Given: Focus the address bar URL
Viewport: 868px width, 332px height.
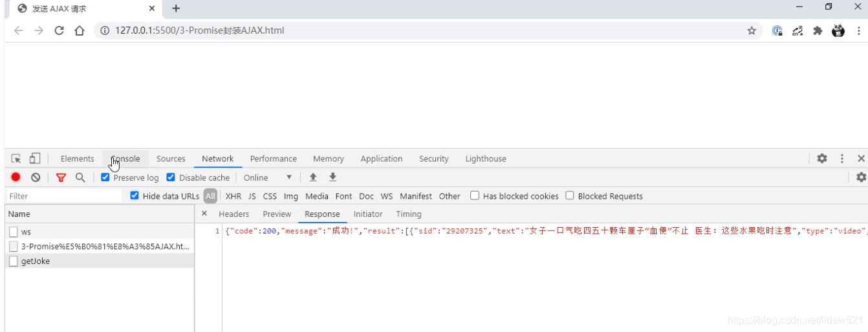Looking at the screenshot, I should (x=199, y=30).
